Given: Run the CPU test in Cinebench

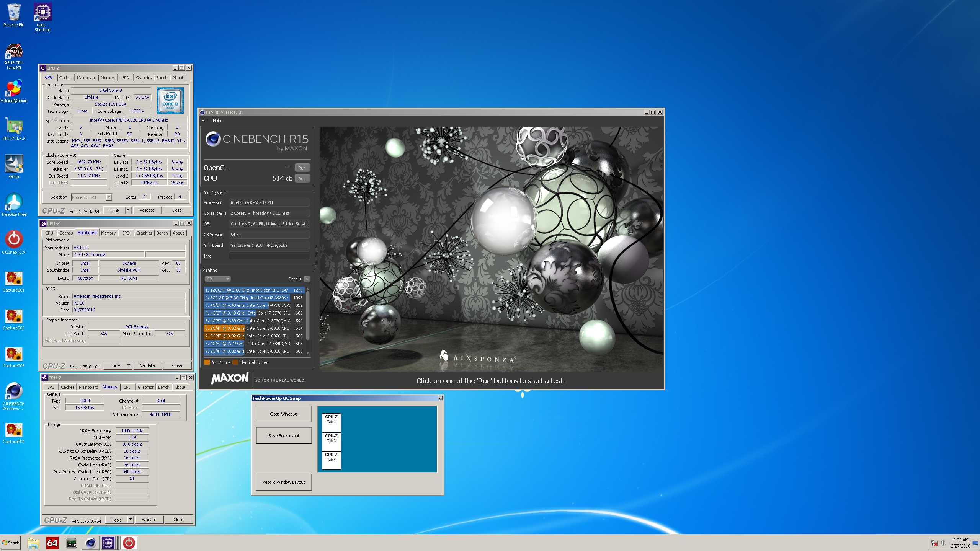Looking at the screenshot, I should point(302,179).
